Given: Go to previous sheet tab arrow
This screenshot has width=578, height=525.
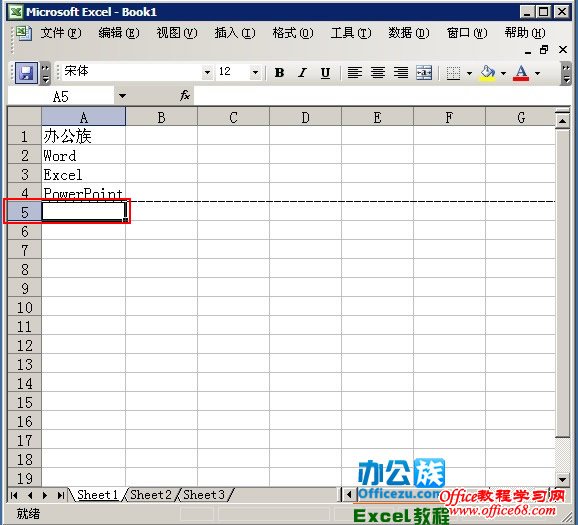Looking at the screenshot, I should pos(30,495).
